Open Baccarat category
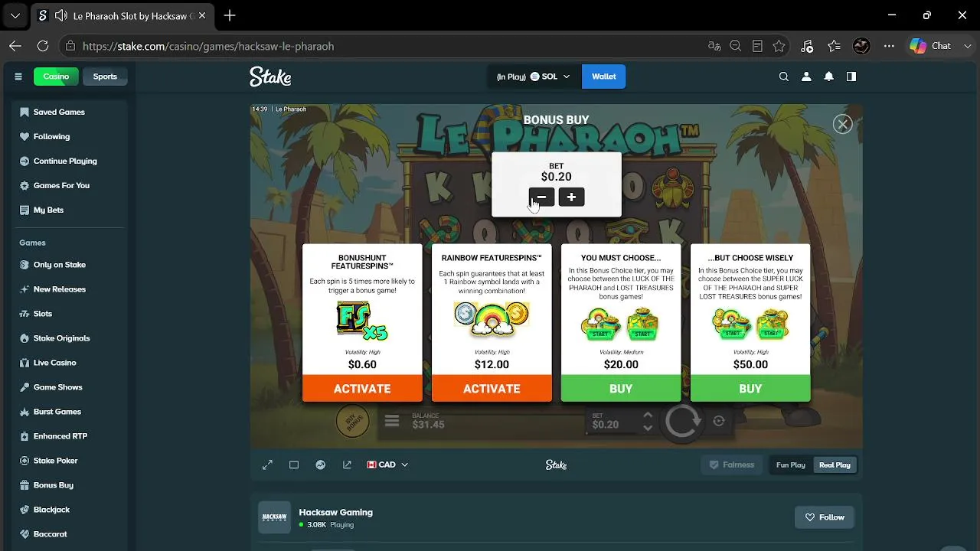 pyautogui.click(x=69, y=534)
